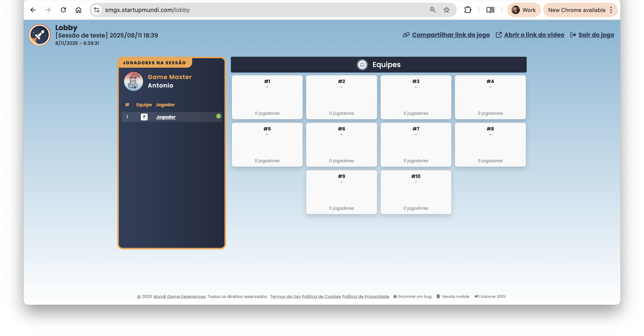
Task: Select team card #3
Action: coord(416,97)
